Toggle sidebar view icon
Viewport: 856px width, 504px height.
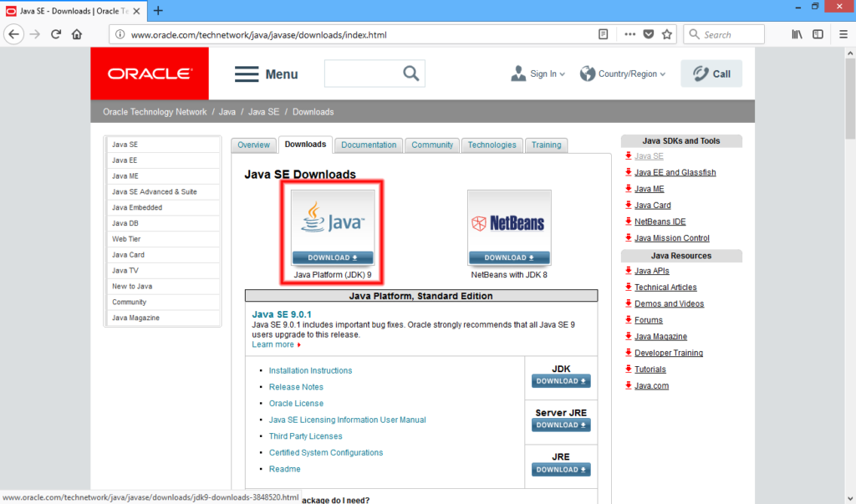point(818,34)
